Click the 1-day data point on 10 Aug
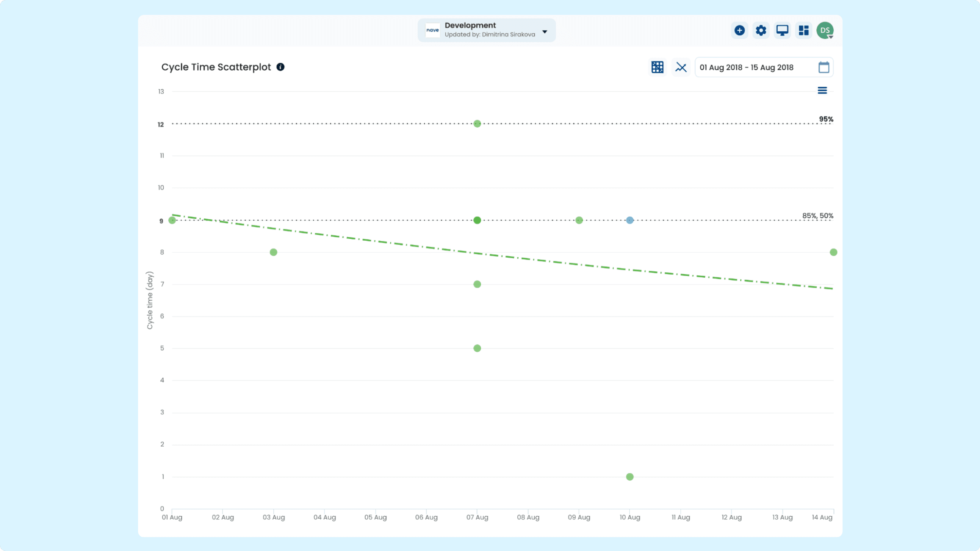This screenshot has height=551, width=980. click(630, 477)
